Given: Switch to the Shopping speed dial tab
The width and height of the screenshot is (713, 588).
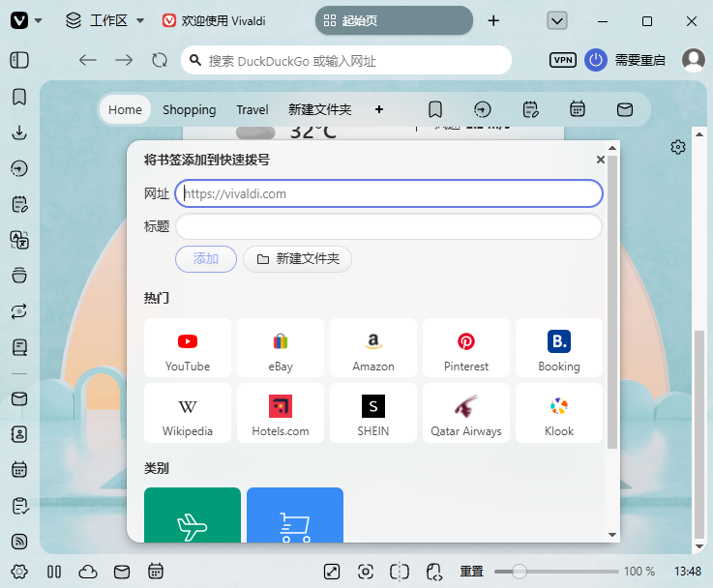Looking at the screenshot, I should pos(190,109).
